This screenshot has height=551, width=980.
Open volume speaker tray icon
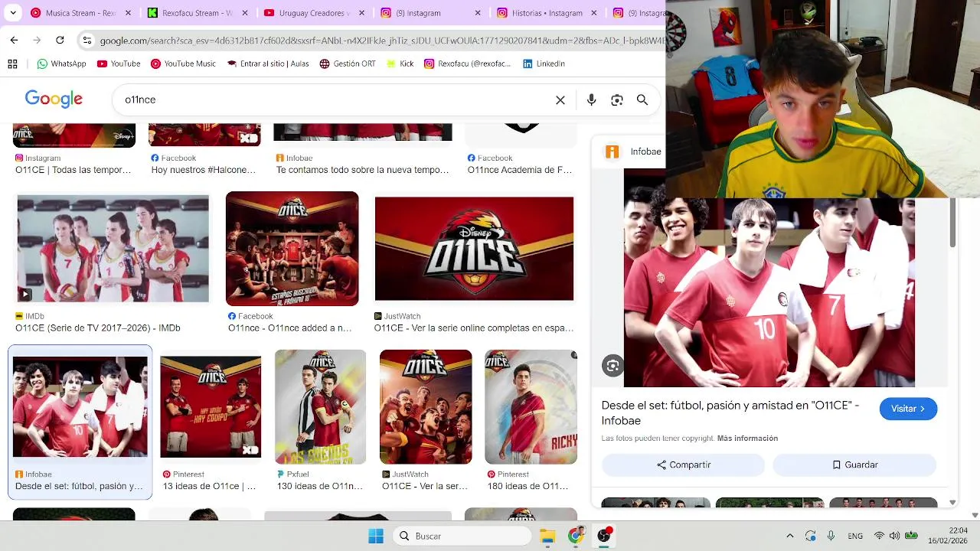coord(894,536)
